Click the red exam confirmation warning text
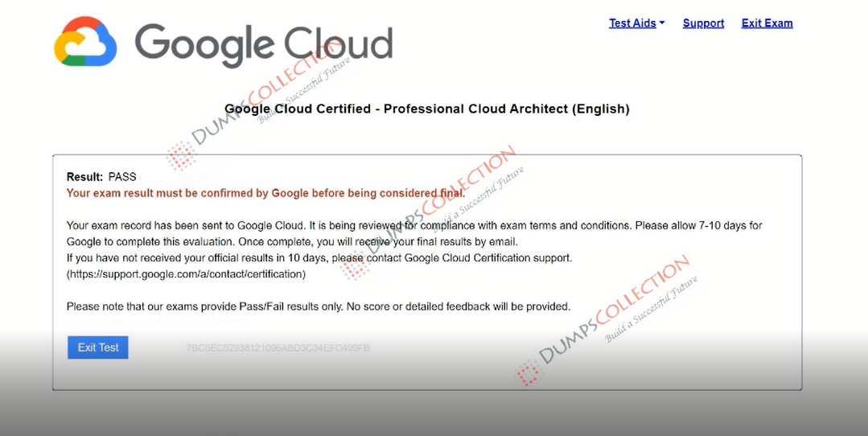Viewport: 868px width, 436px height. click(265, 194)
